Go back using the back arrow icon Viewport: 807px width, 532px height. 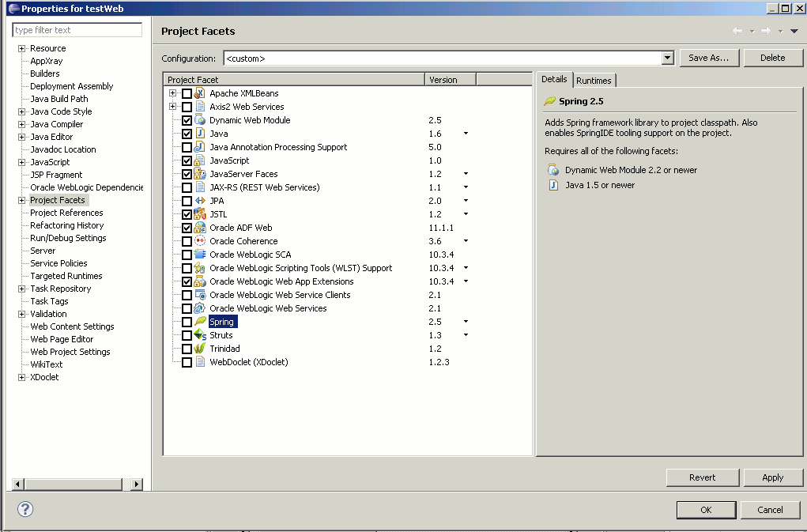point(737,31)
